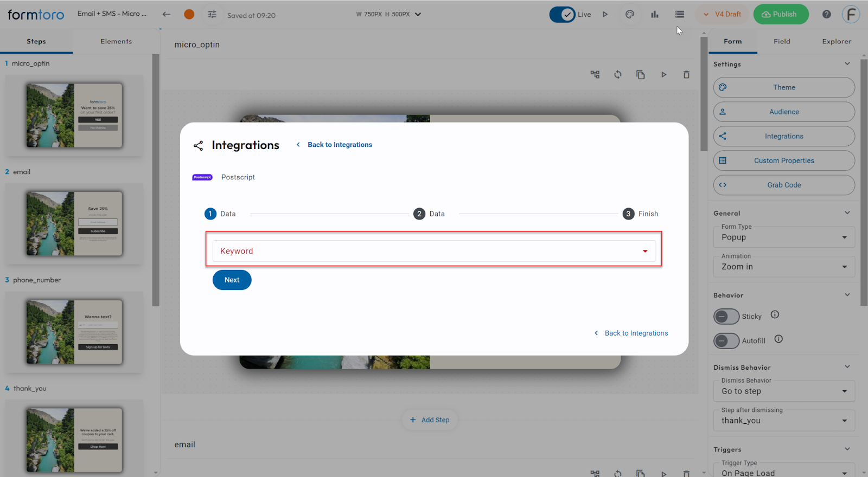Open the analytics bar chart icon

point(655,15)
